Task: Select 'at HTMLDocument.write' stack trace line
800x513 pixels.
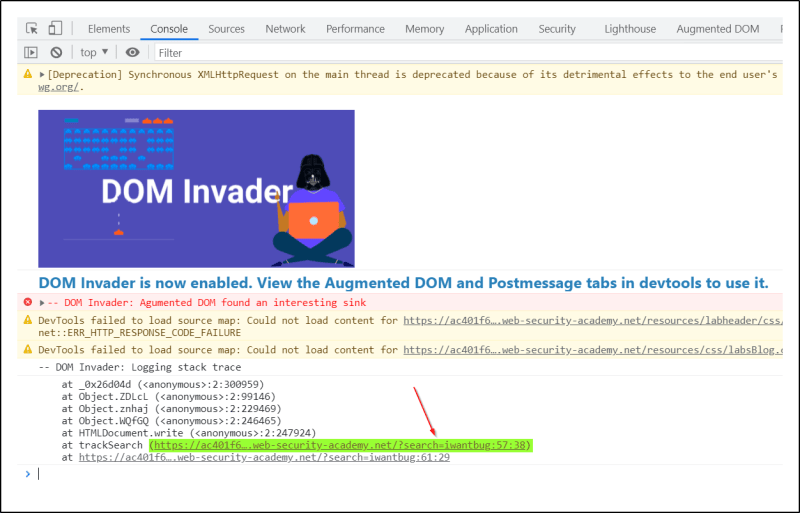Action: click(x=189, y=433)
